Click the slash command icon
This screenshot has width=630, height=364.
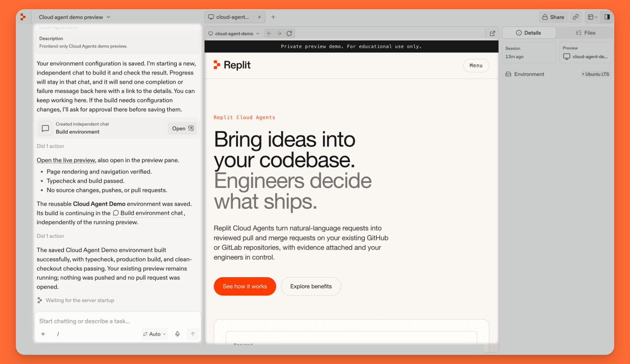tap(58, 334)
